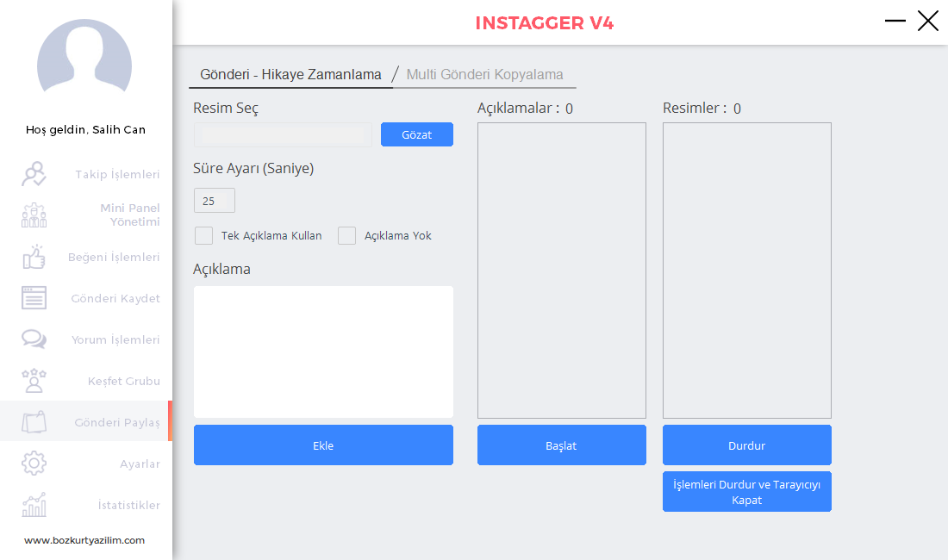948x560 pixels.
Task: Open Beğeni İşlemleri thumbs-up icon
Action: (x=34, y=257)
